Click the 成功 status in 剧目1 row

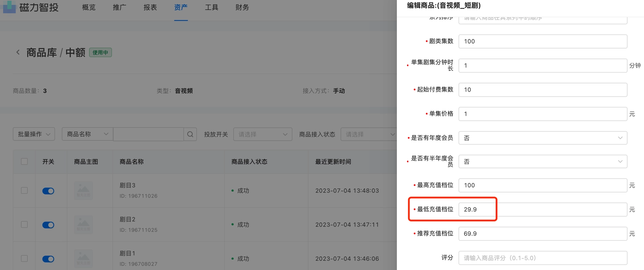coord(243,258)
